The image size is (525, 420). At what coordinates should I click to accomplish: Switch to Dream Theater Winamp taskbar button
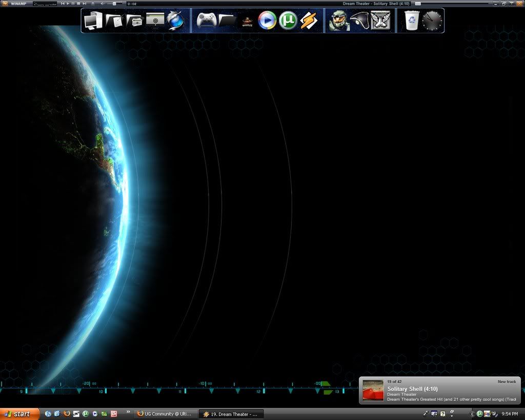tap(231, 414)
